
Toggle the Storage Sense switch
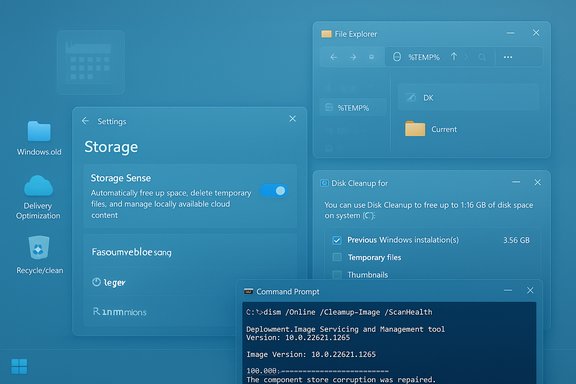[274, 191]
